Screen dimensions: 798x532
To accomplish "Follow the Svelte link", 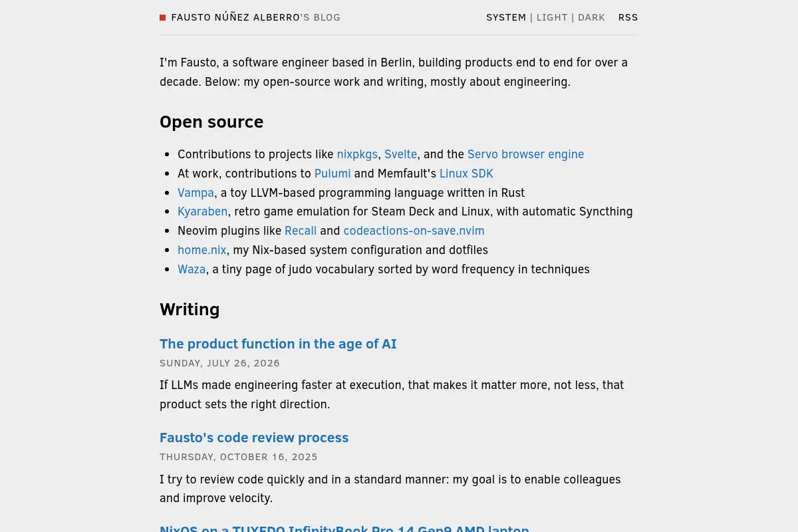I will click(x=400, y=154).
